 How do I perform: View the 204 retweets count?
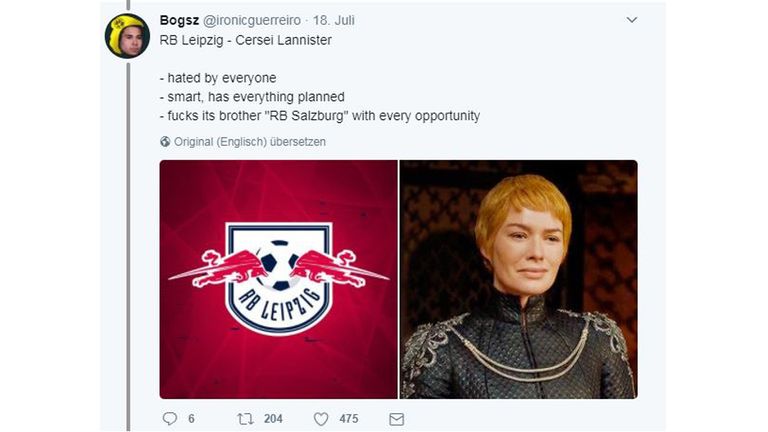click(x=273, y=418)
